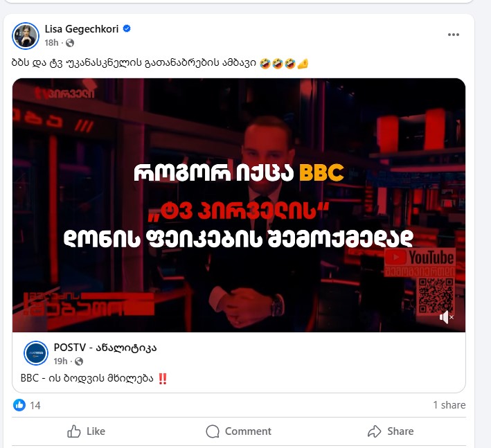Open the Lisa Gegechkori profile name link
Screen dimensions: 491x448
(x=82, y=29)
